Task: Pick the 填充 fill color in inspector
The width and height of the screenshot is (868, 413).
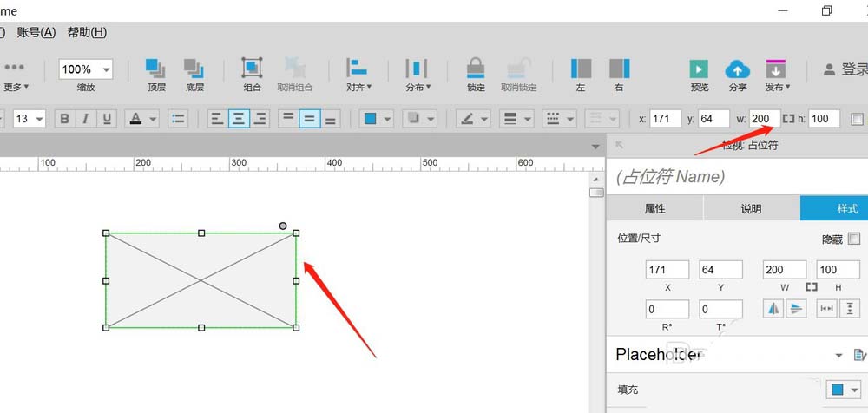Action: pyautogui.click(x=837, y=390)
